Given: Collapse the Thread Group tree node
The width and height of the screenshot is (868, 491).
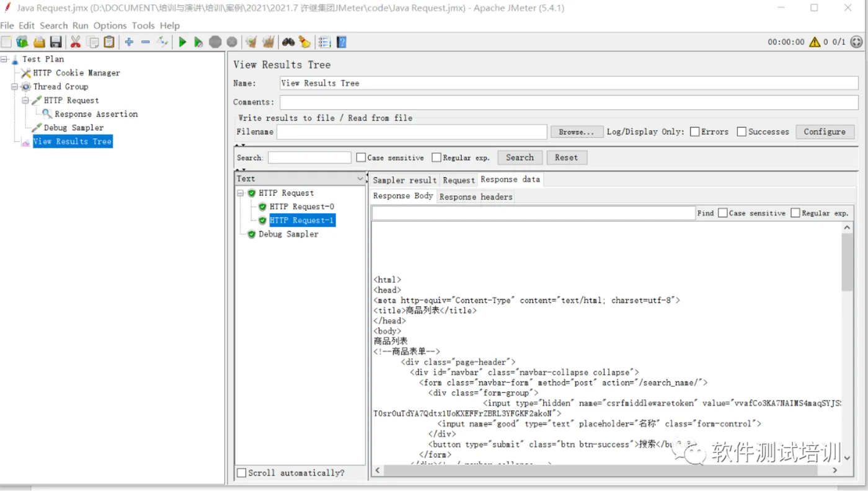Looking at the screenshot, I should click(x=15, y=87).
